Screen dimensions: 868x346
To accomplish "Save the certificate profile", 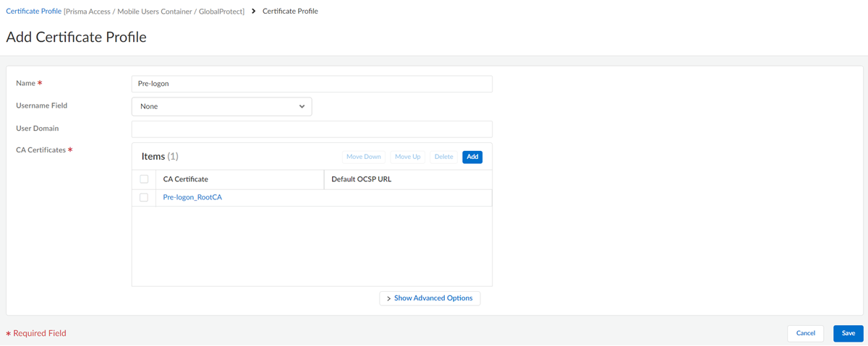I will 848,333.
